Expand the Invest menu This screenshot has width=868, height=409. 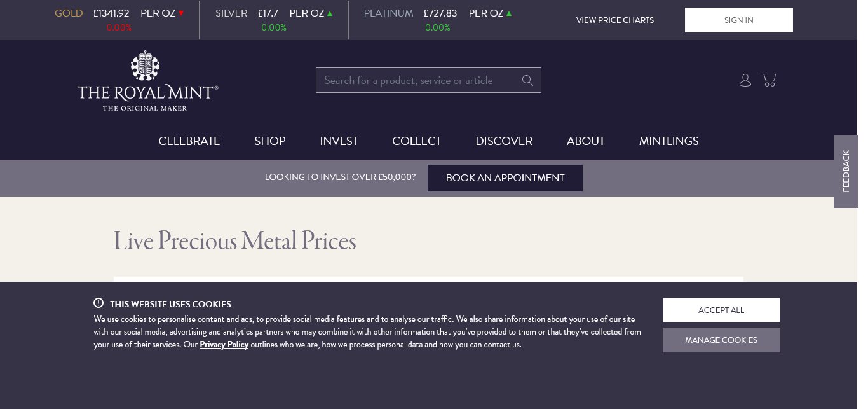tap(339, 141)
